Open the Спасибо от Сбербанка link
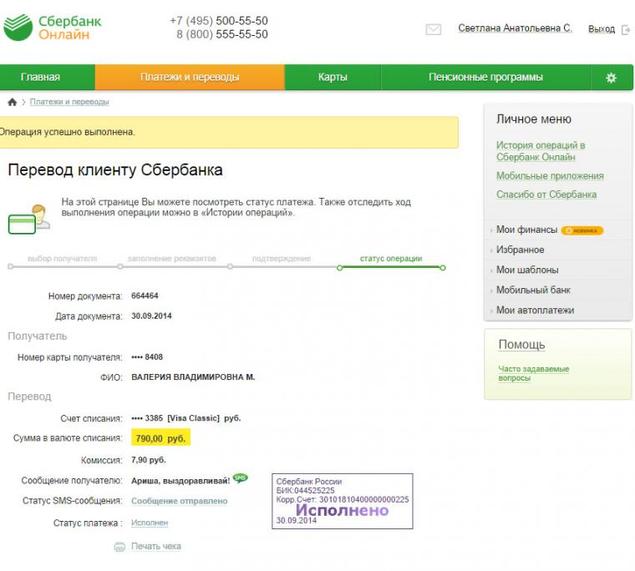 pyautogui.click(x=546, y=195)
